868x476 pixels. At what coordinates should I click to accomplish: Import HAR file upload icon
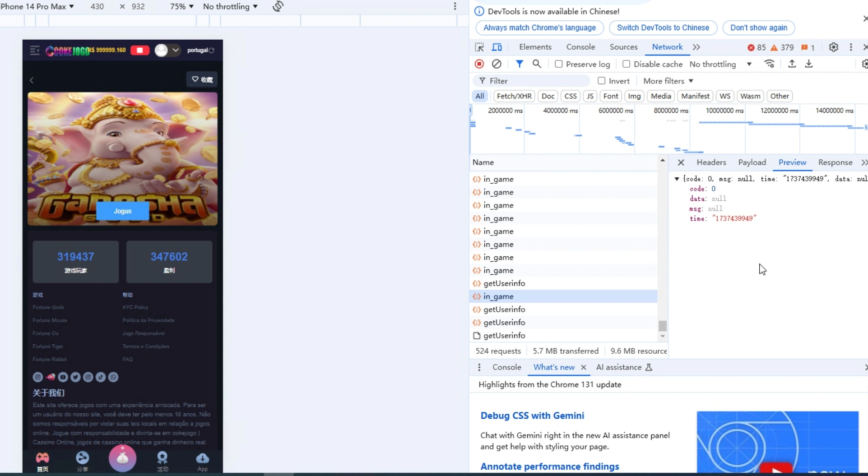coord(792,64)
